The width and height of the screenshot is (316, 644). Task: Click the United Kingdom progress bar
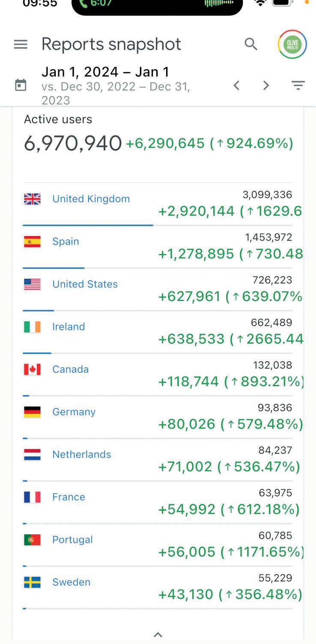pyautogui.click(x=88, y=225)
